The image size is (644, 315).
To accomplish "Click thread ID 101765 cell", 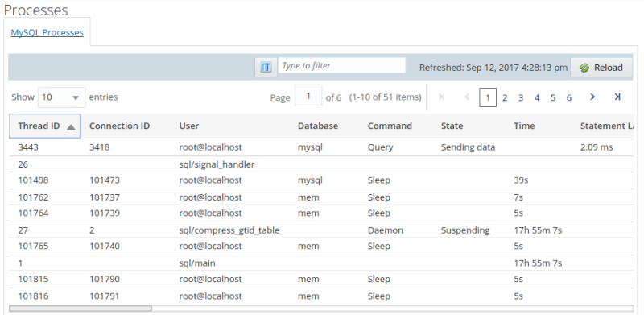I will tap(33, 246).
